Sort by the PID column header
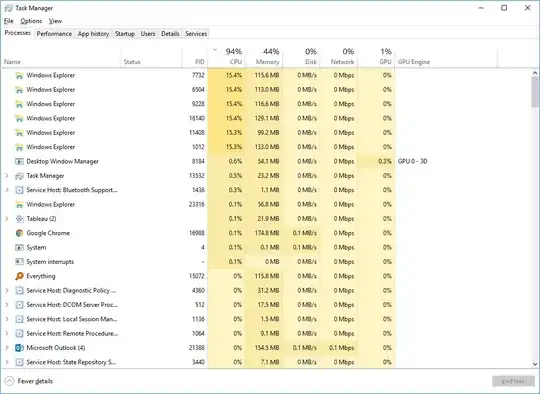Viewport: 540px width, 394px height. [195, 57]
